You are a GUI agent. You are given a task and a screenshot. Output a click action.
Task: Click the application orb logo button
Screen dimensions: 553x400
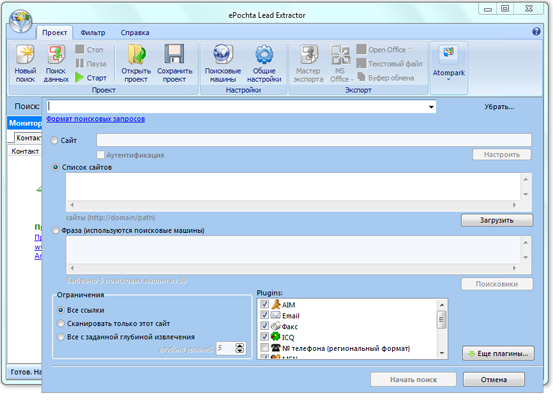click(21, 21)
